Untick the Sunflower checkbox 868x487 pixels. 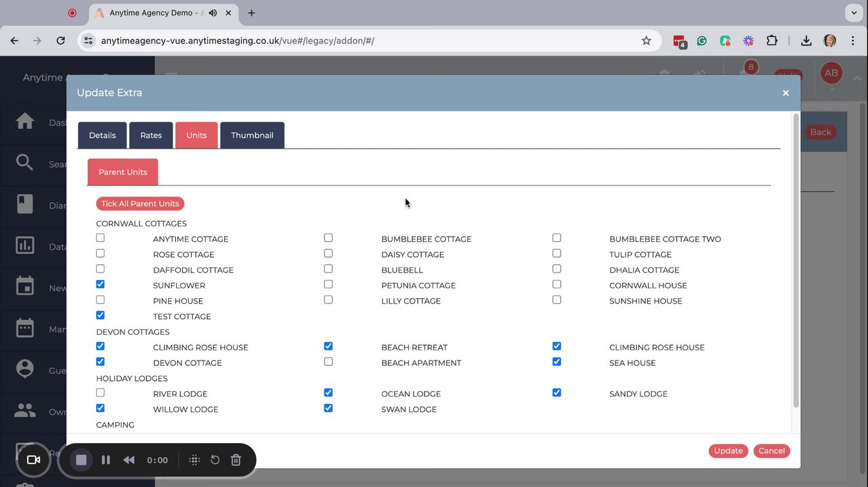tap(100, 285)
